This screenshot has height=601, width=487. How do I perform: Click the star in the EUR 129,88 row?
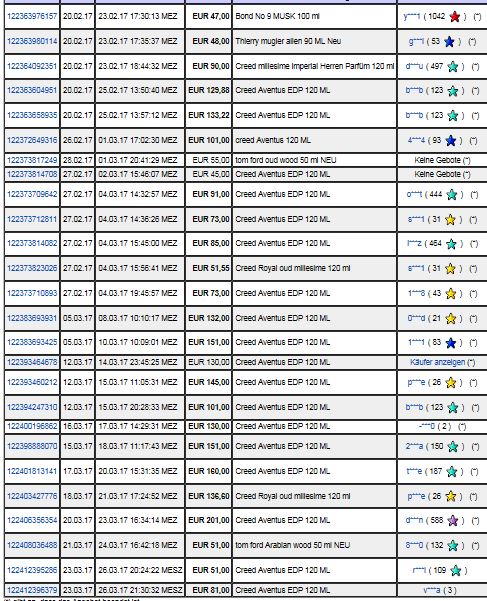tap(453, 91)
